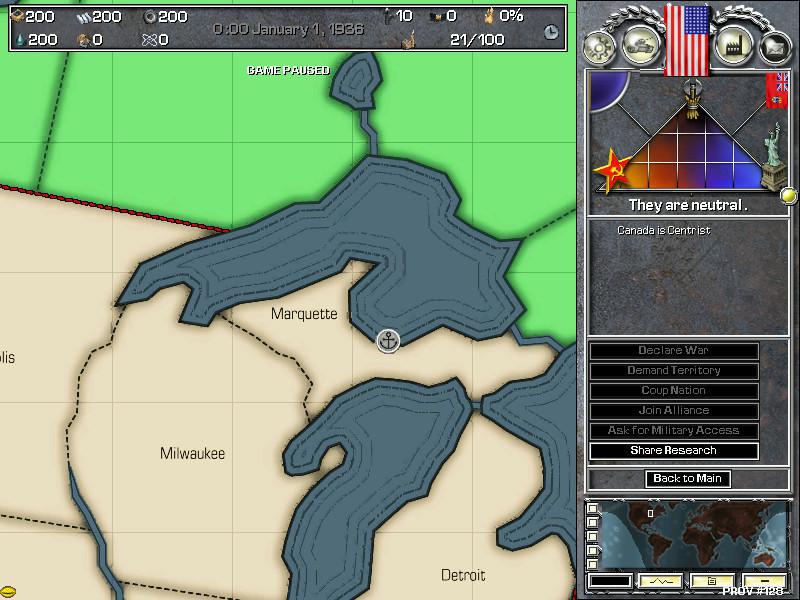This screenshot has height=600, width=800.
Task: Select the naval anchor icon near Marquette
Action: 389,342
